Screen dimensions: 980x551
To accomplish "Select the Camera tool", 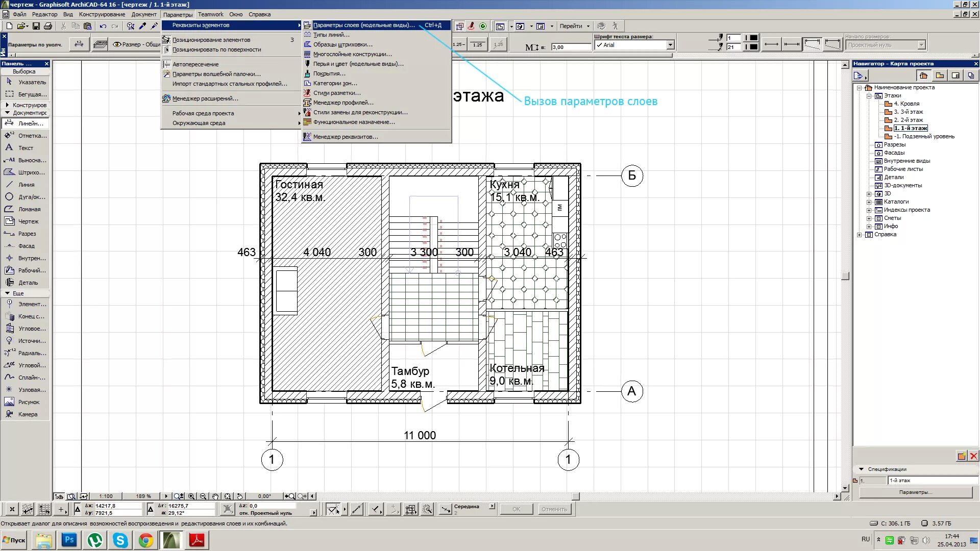I will coord(27,414).
